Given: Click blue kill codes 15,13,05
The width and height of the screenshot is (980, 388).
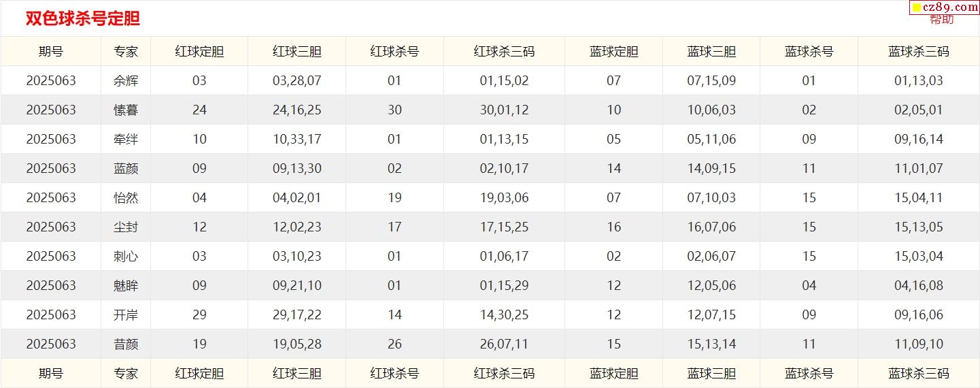Looking at the screenshot, I should click(919, 227).
